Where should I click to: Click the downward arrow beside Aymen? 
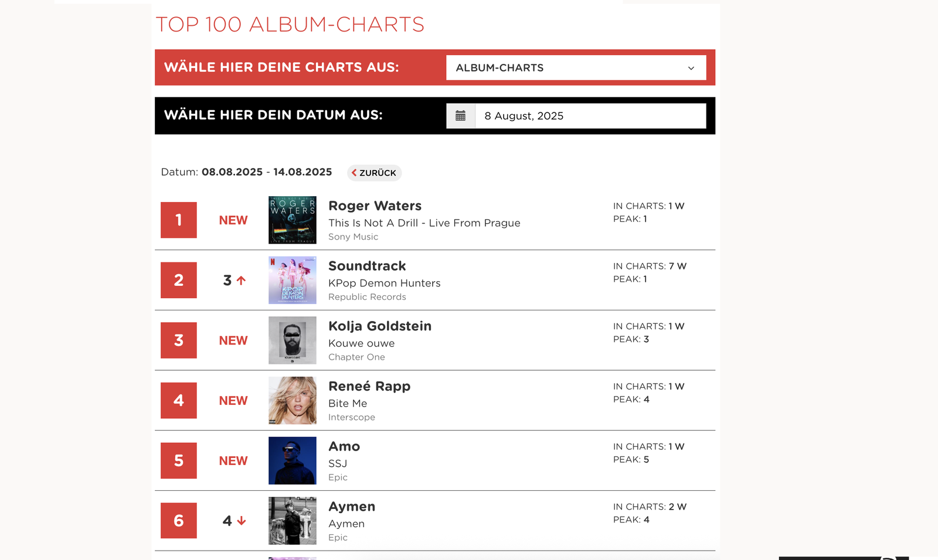tap(241, 519)
